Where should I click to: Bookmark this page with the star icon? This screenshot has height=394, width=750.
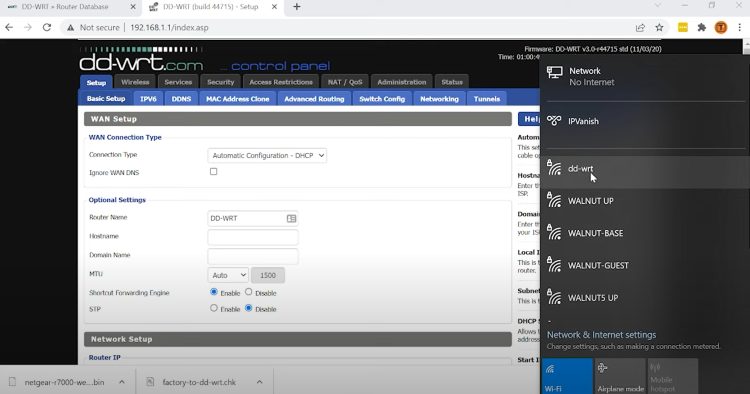point(659,27)
